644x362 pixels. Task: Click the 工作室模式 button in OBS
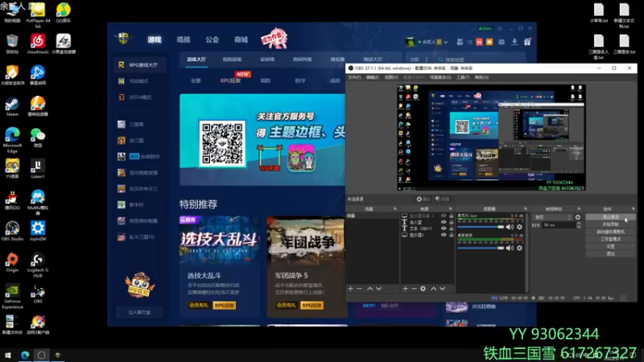(x=610, y=239)
